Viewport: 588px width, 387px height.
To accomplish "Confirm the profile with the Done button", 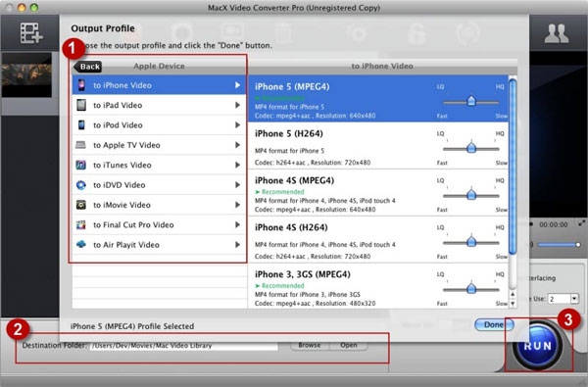I will coord(494,324).
